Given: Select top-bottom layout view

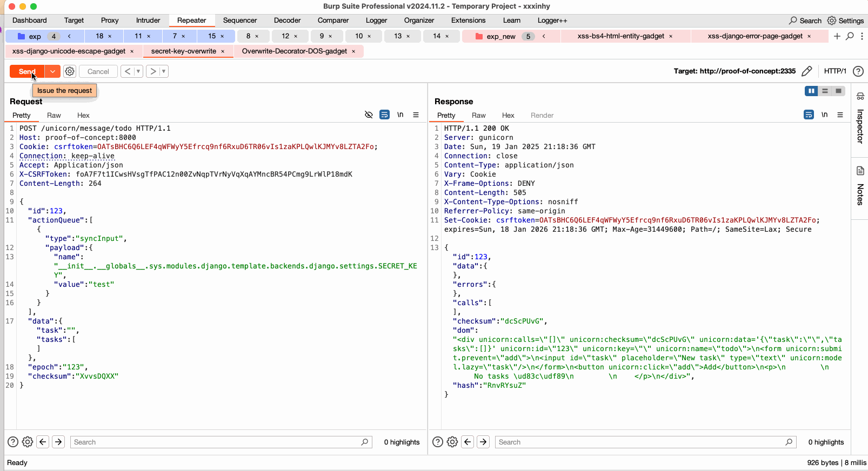Looking at the screenshot, I should (825, 91).
